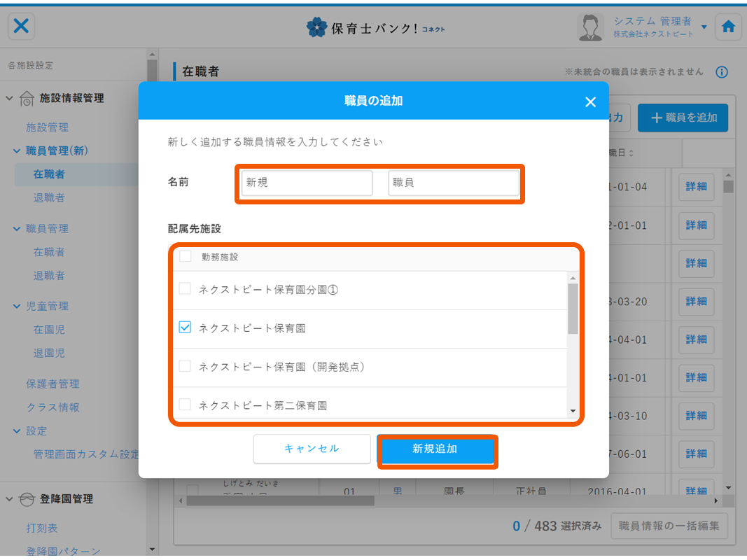Screen dimensions: 747x560
Task: Open the home icon in header
Action: (x=728, y=27)
